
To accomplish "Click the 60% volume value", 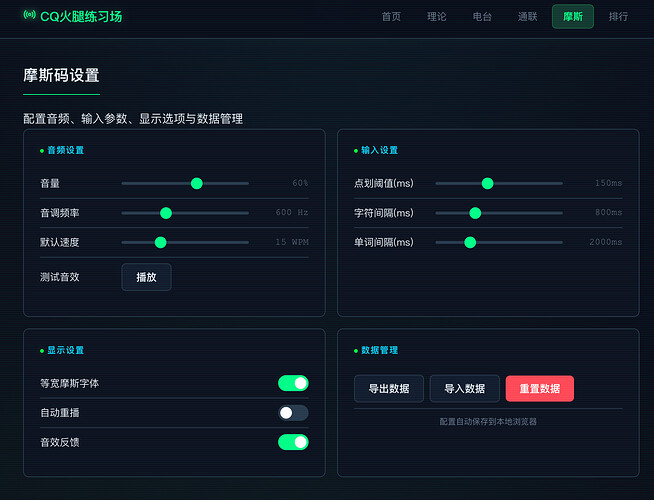I will pyautogui.click(x=300, y=183).
